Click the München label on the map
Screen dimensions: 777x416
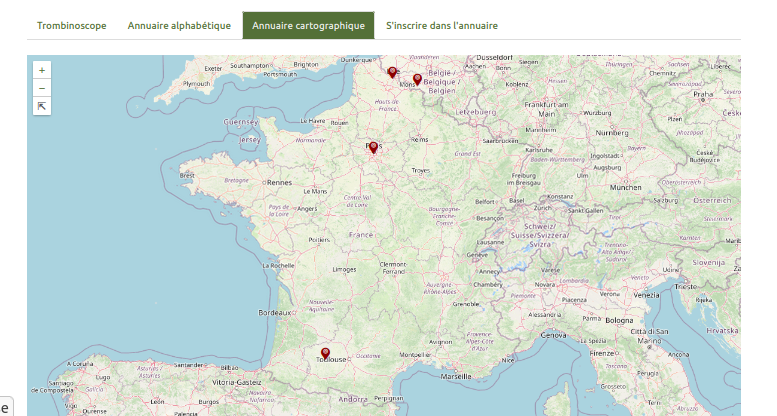pyautogui.click(x=625, y=187)
